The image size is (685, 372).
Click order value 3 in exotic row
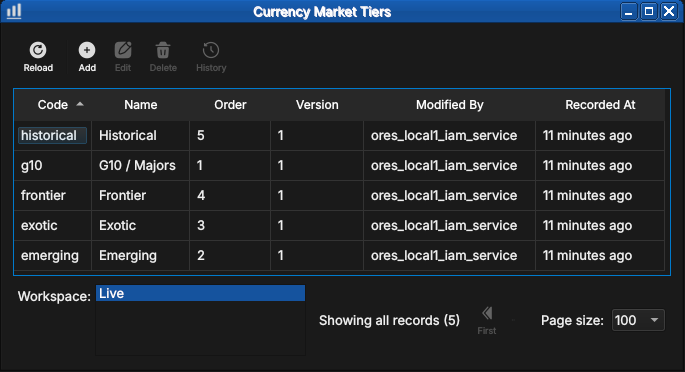tap(230, 225)
